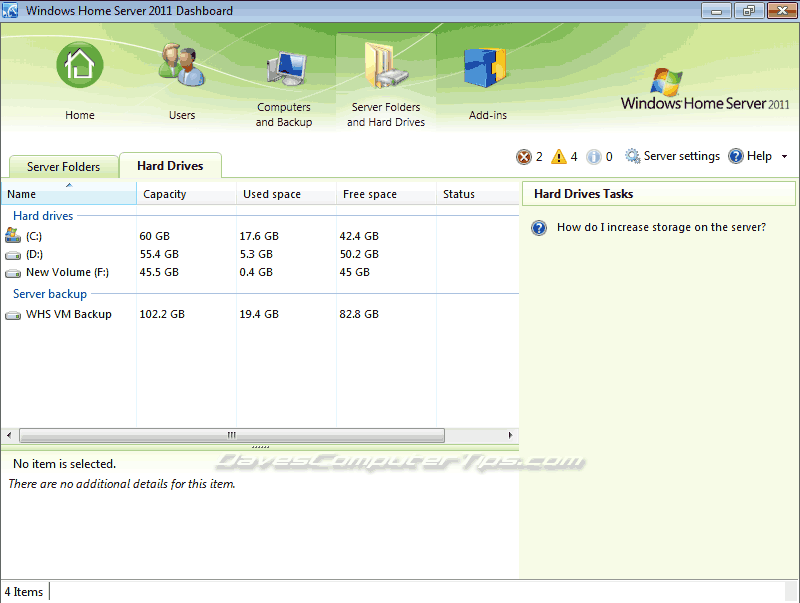Select the (D:) drive row name
This screenshot has width=800, height=603.
tap(34, 254)
